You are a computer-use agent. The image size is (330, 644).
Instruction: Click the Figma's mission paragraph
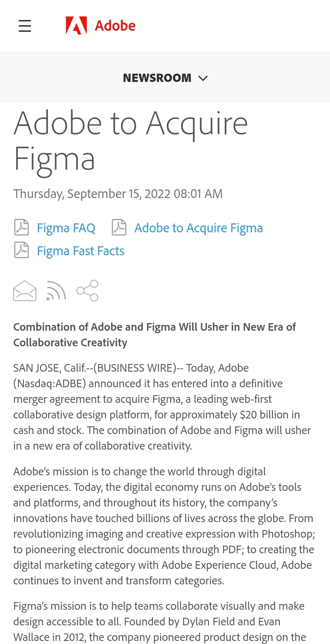(x=159, y=621)
